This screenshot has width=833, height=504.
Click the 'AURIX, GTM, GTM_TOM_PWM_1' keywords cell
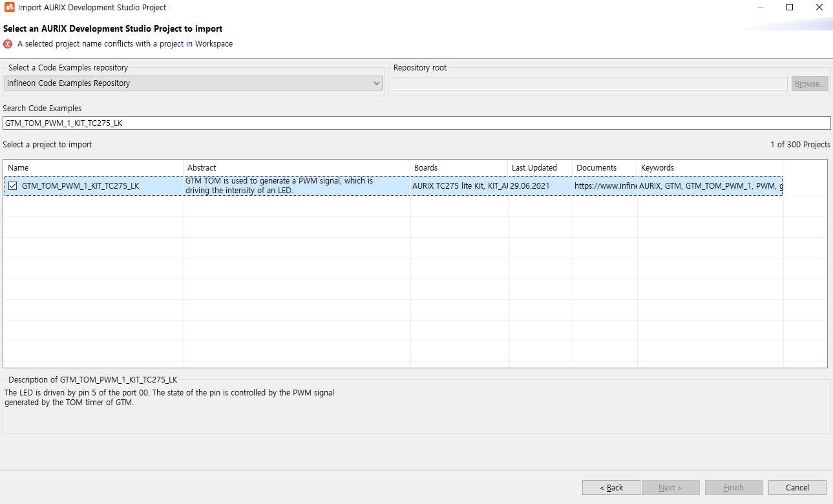tap(711, 186)
